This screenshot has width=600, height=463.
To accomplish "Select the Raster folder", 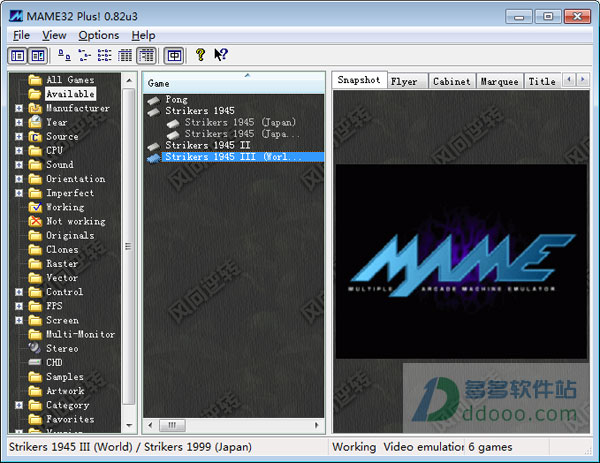I will click(x=62, y=264).
